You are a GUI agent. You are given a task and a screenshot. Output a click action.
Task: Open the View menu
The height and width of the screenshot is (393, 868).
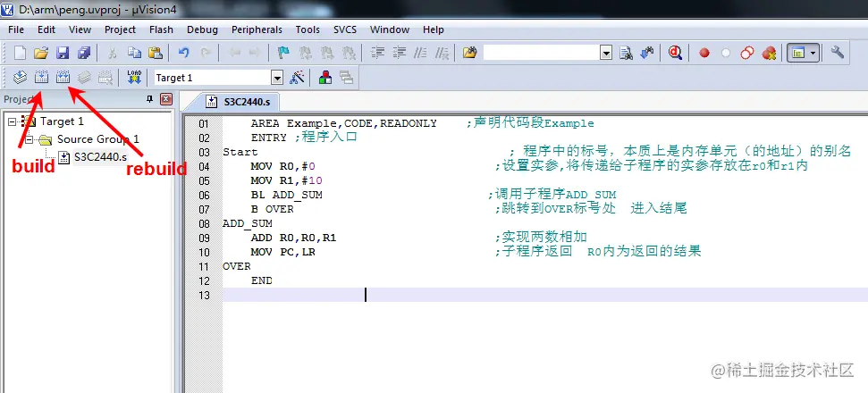(80, 29)
